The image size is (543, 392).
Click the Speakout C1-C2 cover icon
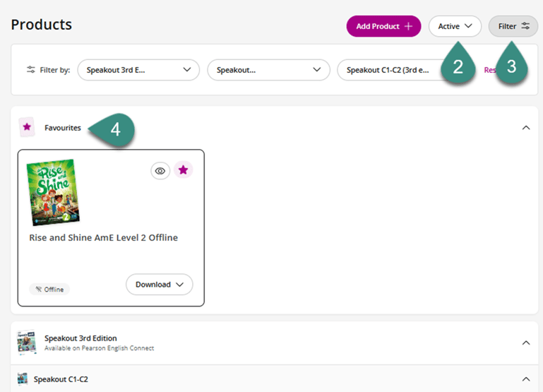click(x=23, y=379)
